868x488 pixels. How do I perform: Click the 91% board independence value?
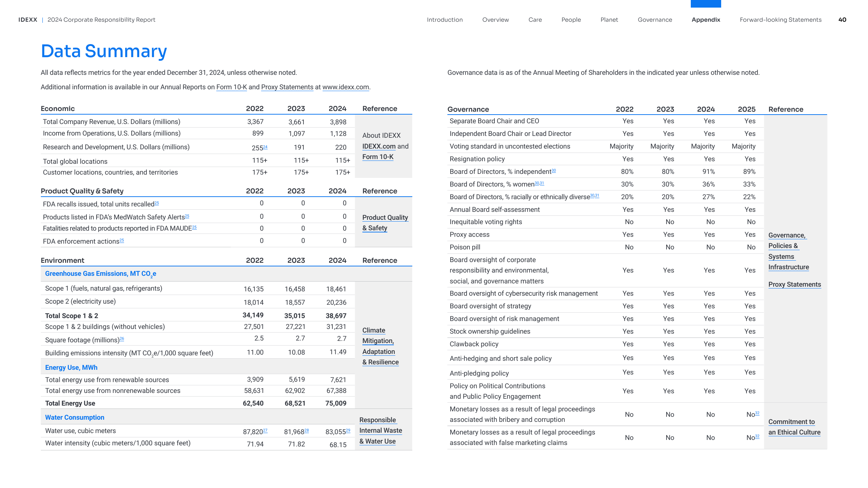tap(709, 172)
